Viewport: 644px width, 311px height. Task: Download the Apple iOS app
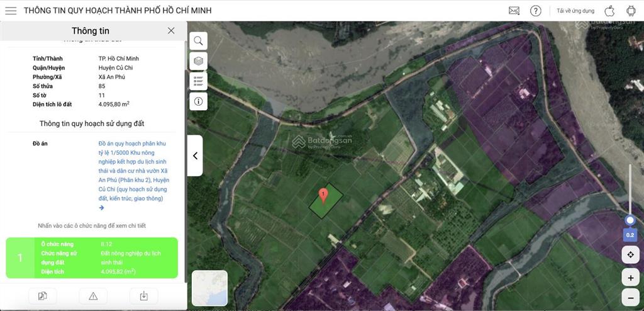pyautogui.click(x=609, y=11)
